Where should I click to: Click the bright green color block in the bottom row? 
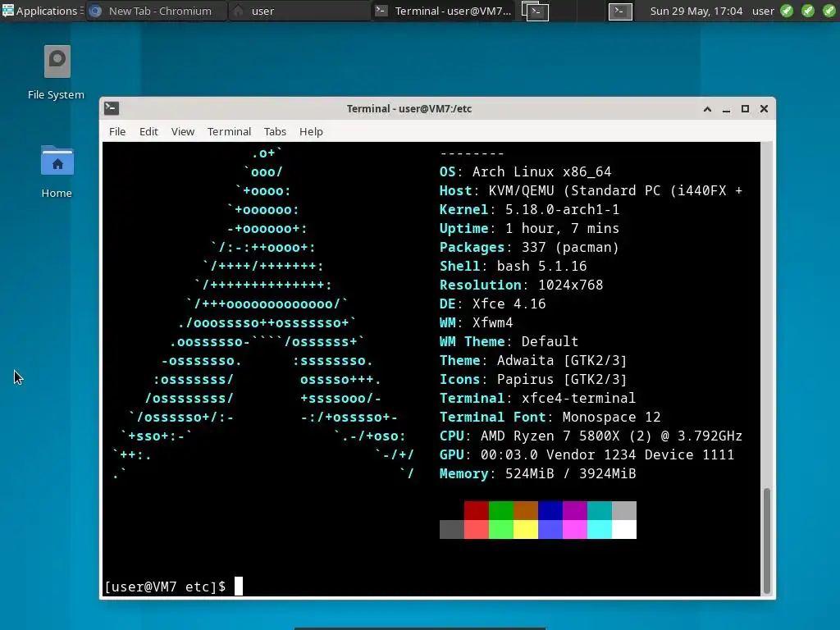click(x=501, y=529)
